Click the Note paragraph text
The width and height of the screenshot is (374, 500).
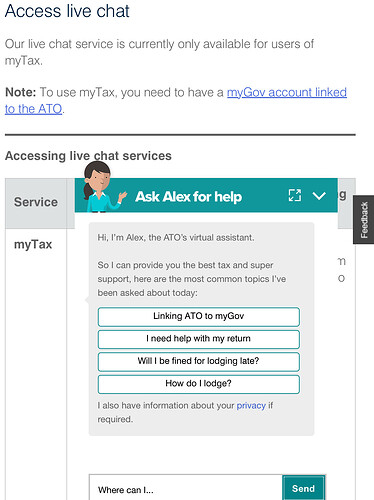(x=176, y=100)
